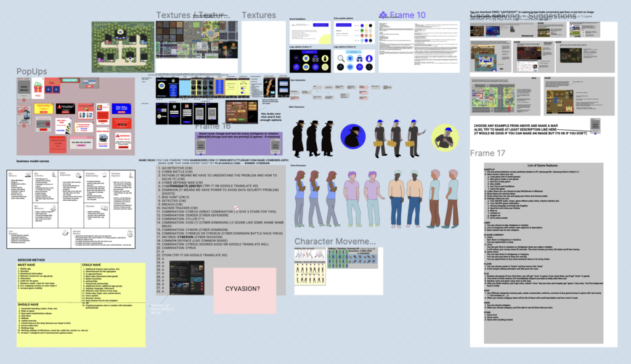Select the dark app screenshot below name ideas
The width and height of the screenshot is (631, 364).
(x=187, y=278)
